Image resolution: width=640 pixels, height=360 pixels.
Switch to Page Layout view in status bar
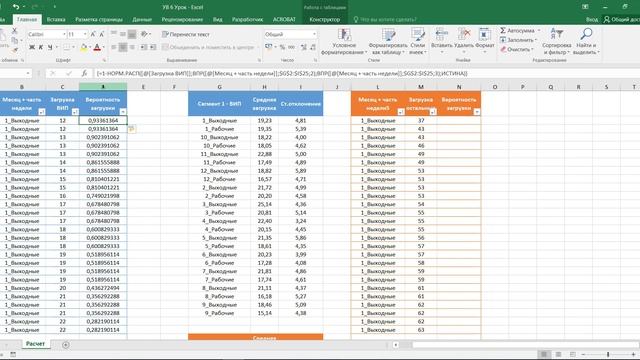(558, 354)
